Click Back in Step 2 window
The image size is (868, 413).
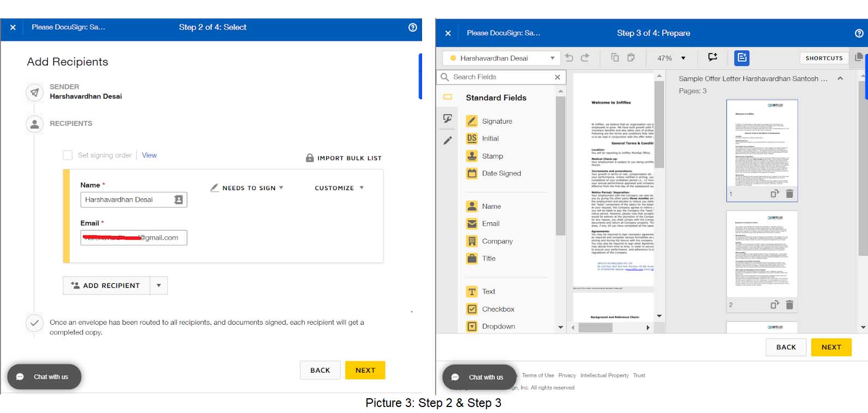point(320,370)
